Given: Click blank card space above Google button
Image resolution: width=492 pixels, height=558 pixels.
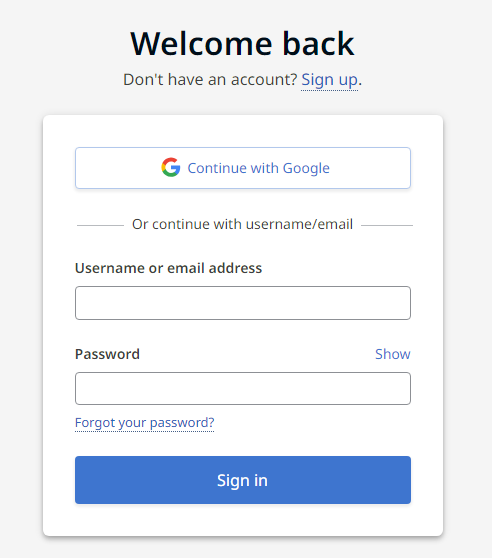Looking at the screenshot, I should tap(243, 131).
